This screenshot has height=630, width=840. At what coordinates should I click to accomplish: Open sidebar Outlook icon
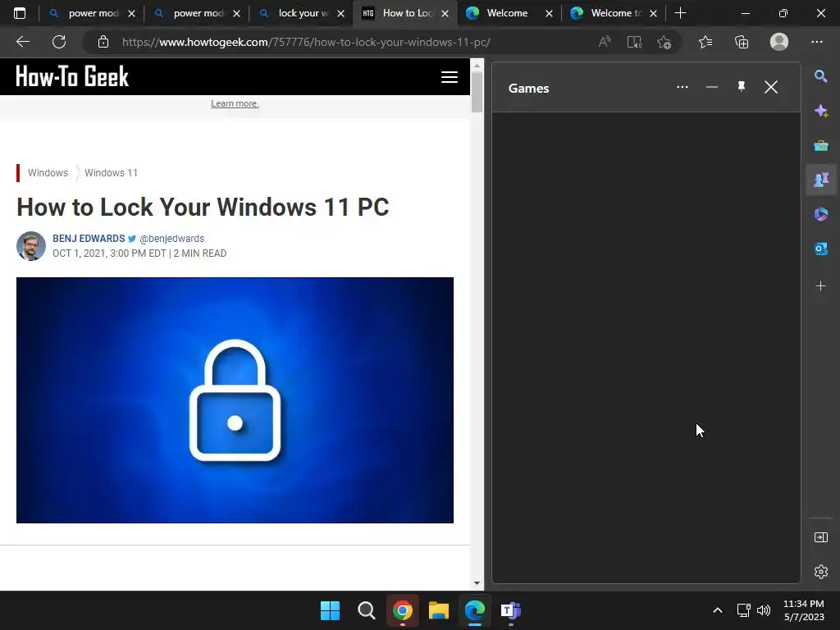820,249
